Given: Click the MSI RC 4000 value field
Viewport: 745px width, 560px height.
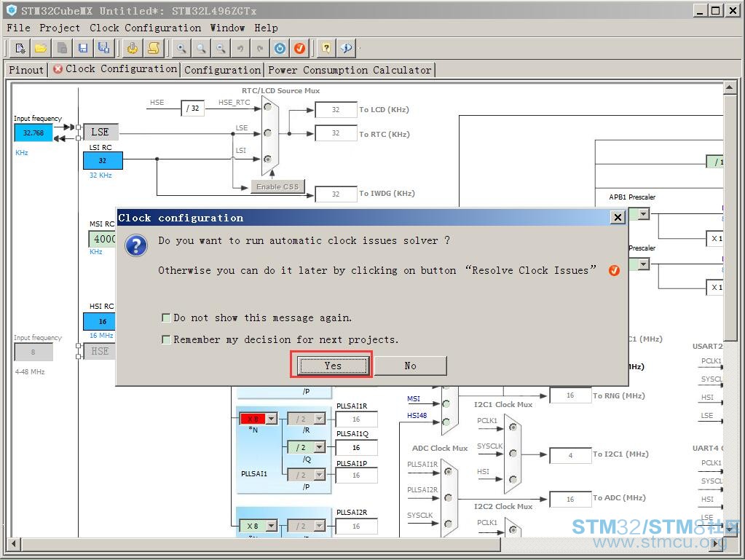Looking at the screenshot, I should (x=102, y=239).
